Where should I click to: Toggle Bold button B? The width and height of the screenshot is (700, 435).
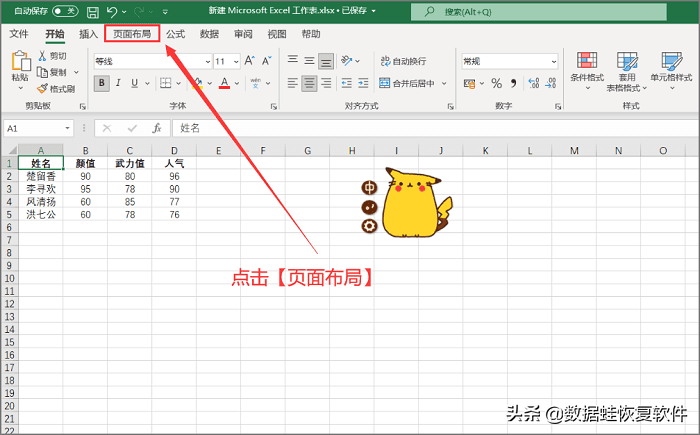(x=102, y=83)
